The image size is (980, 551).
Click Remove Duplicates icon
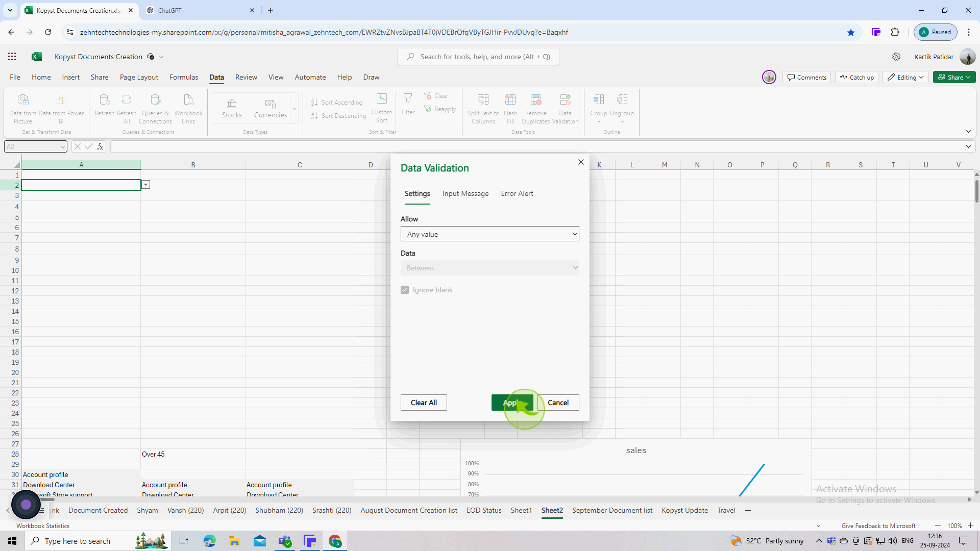(x=536, y=99)
